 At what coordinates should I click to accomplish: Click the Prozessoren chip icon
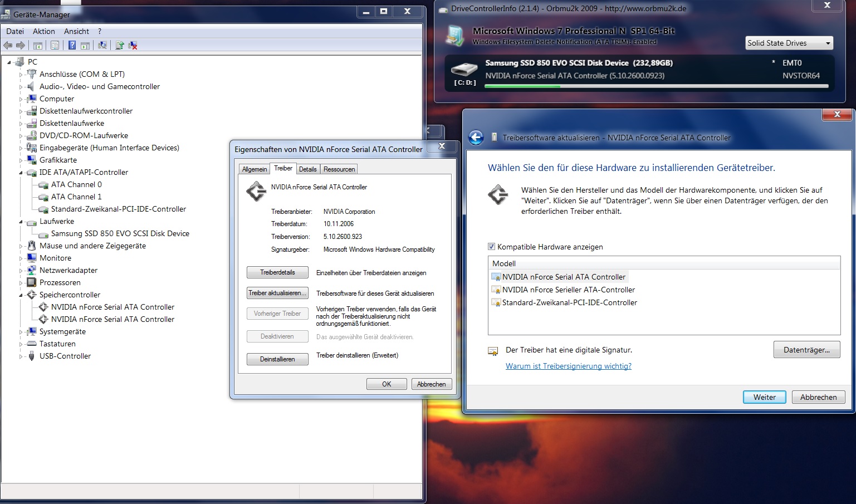[32, 282]
